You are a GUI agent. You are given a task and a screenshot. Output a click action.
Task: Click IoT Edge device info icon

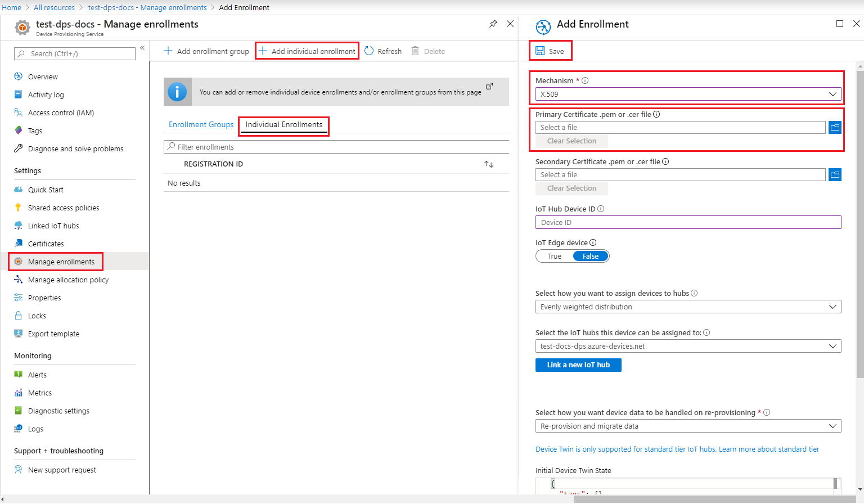tap(593, 242)
